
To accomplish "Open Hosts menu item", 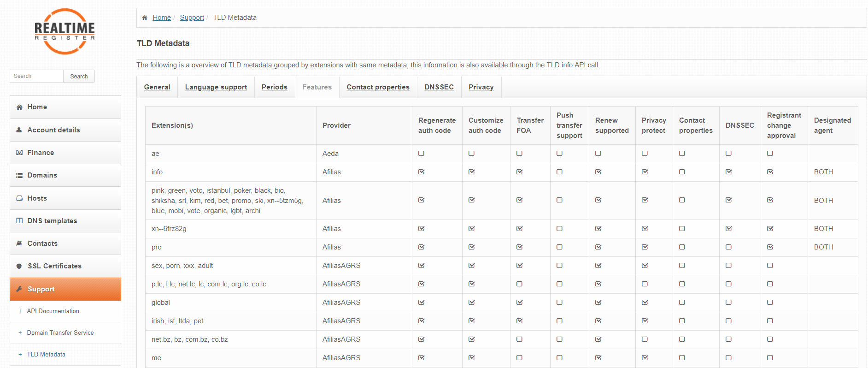I will click(x=65, y=198).
